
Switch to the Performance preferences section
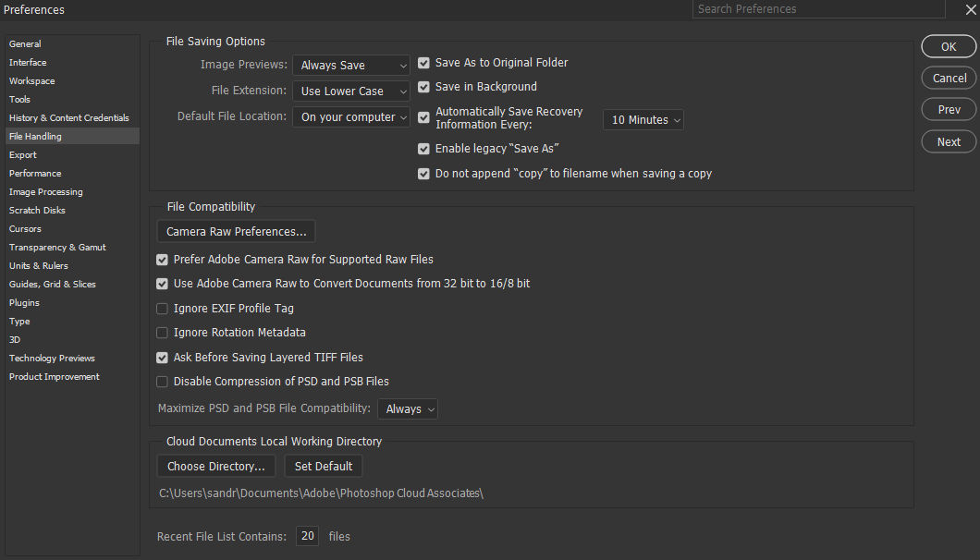(x=35, y=173)
